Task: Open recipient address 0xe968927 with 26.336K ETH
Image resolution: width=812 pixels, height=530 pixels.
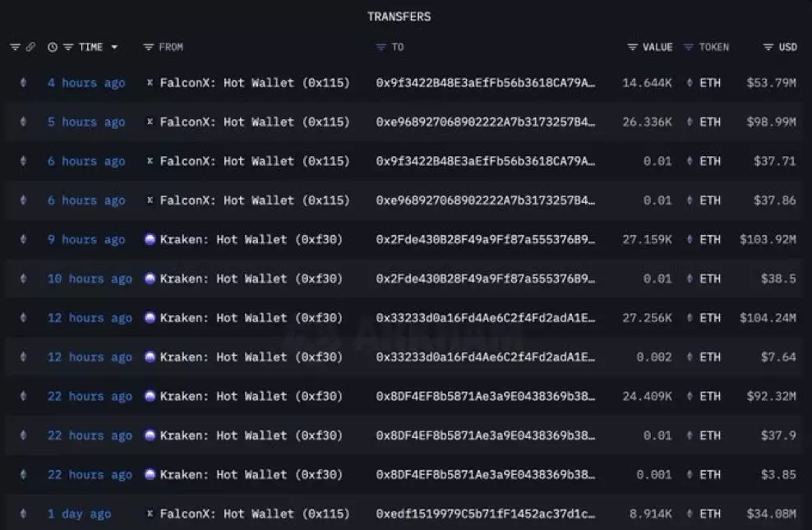Action: (x=485, y=122)
